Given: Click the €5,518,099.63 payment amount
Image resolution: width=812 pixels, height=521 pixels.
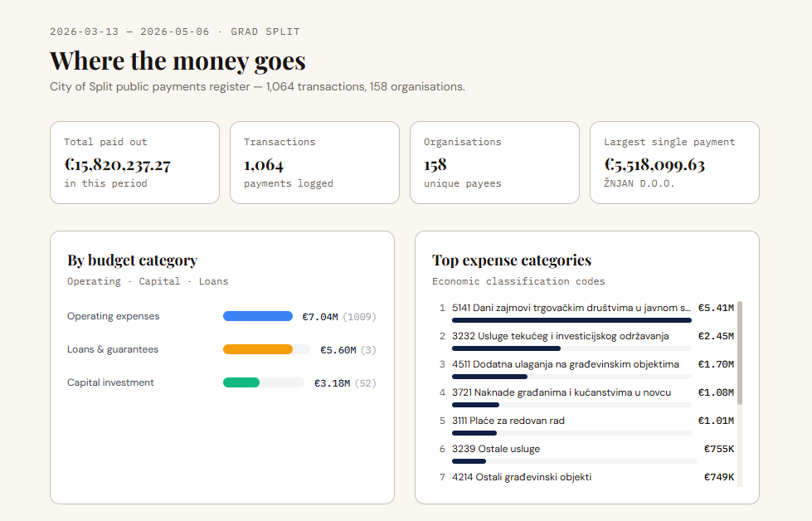Looking at the screenshot, I should coord(654,165).
